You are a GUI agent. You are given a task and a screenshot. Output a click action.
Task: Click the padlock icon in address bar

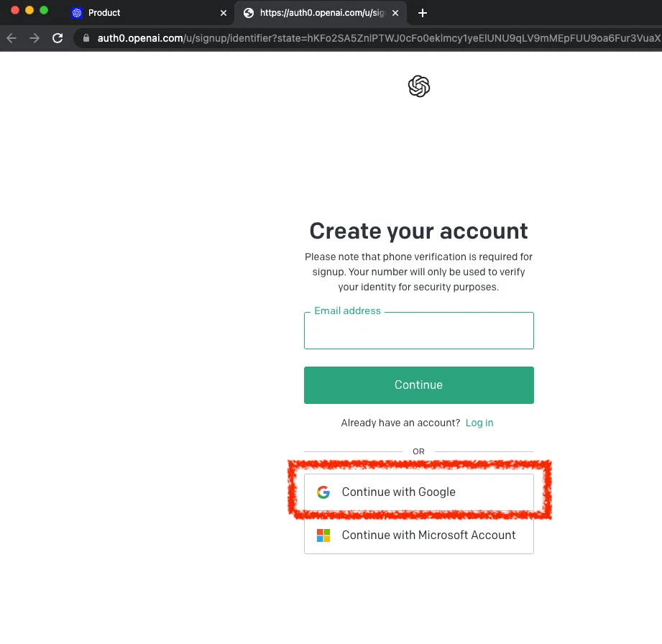(x=86, y=38)
